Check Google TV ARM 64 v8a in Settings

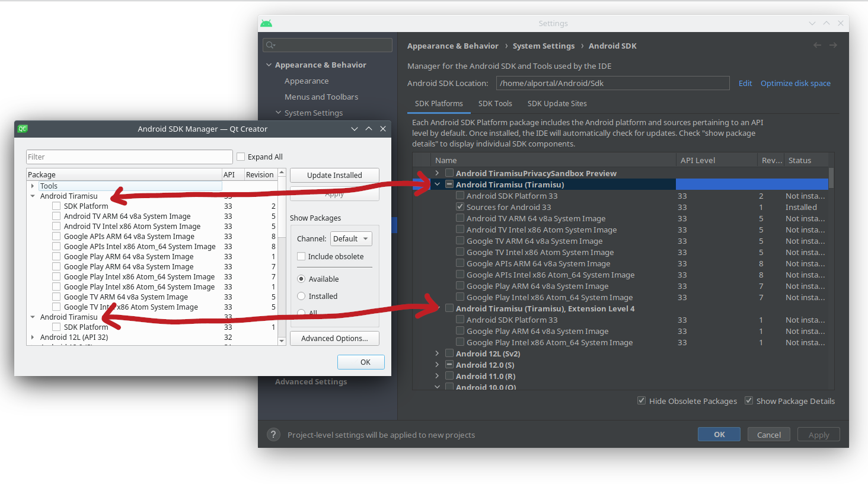click(x=460, y=240)
